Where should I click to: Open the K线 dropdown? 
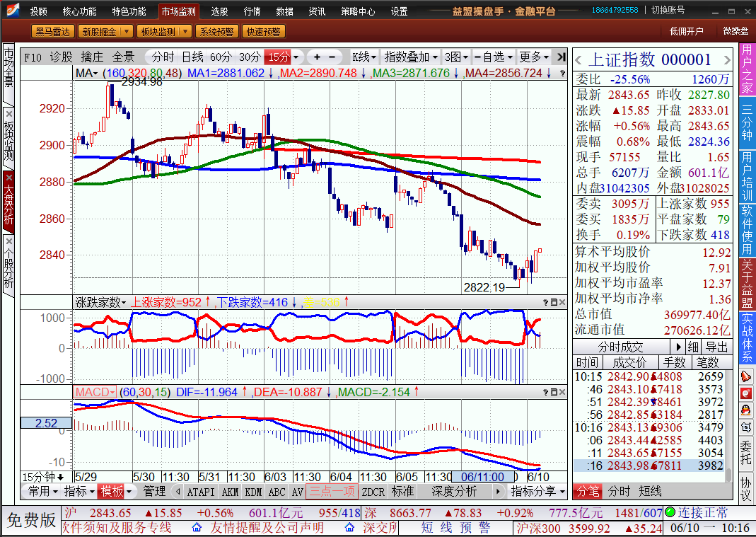pyautogui.click(x=364, y=57)
